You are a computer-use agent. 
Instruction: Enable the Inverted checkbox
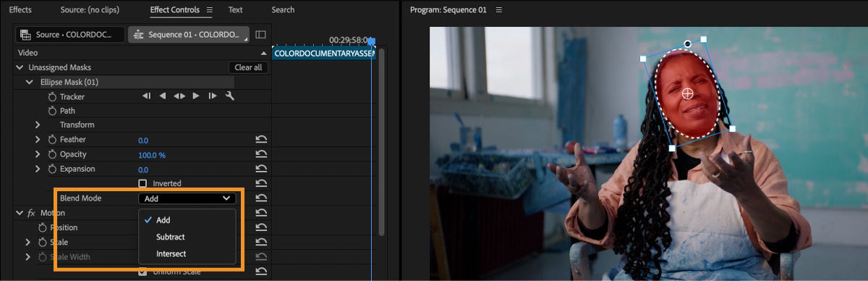pyautogui.click(x=142, y=183)
